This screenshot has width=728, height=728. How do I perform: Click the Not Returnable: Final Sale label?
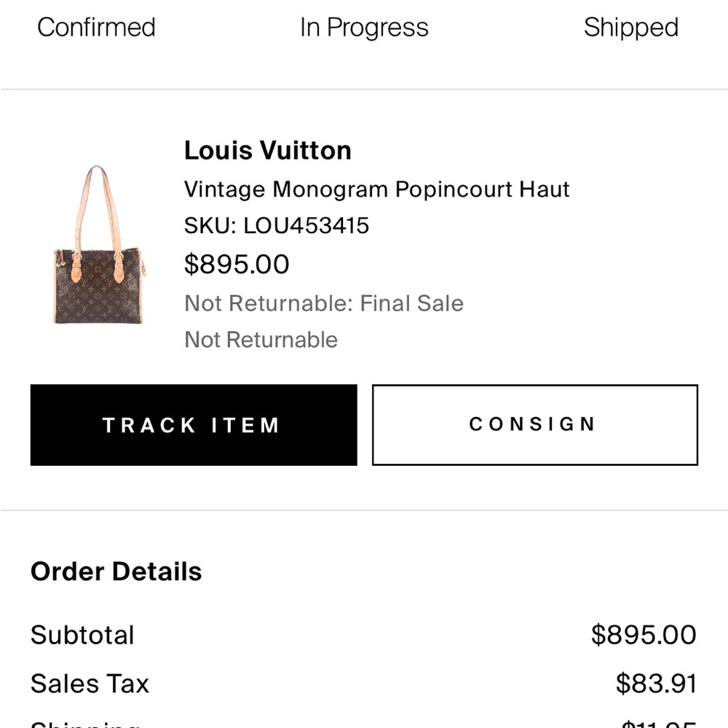323,303
